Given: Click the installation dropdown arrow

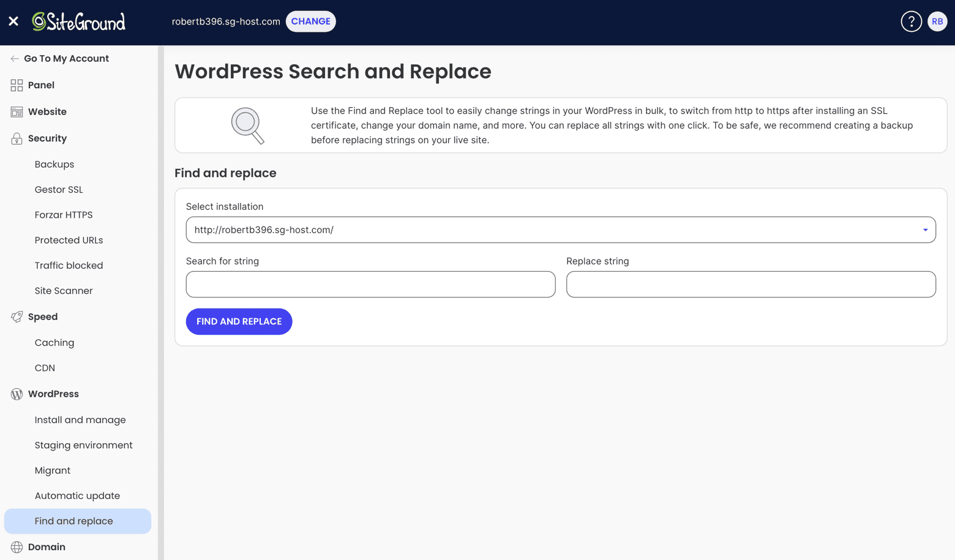Looking at the screenshot, I should click(925, 230).
